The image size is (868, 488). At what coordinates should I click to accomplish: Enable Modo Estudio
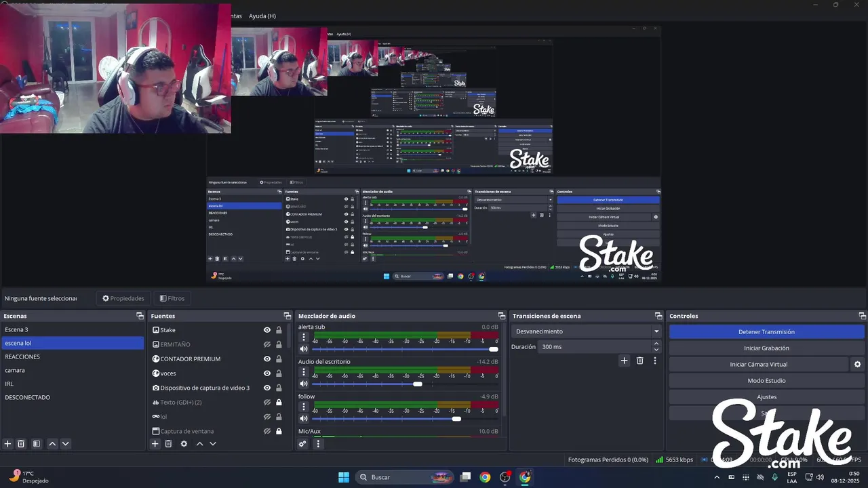tap(766, 381)
